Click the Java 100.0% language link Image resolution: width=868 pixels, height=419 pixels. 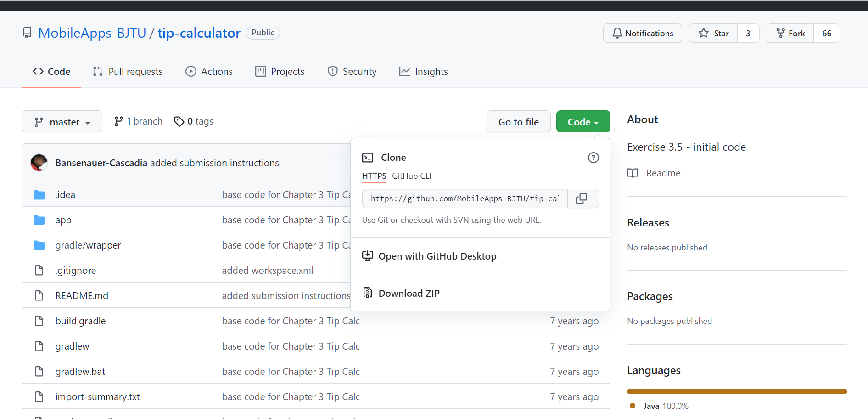(x=660, y=406)
